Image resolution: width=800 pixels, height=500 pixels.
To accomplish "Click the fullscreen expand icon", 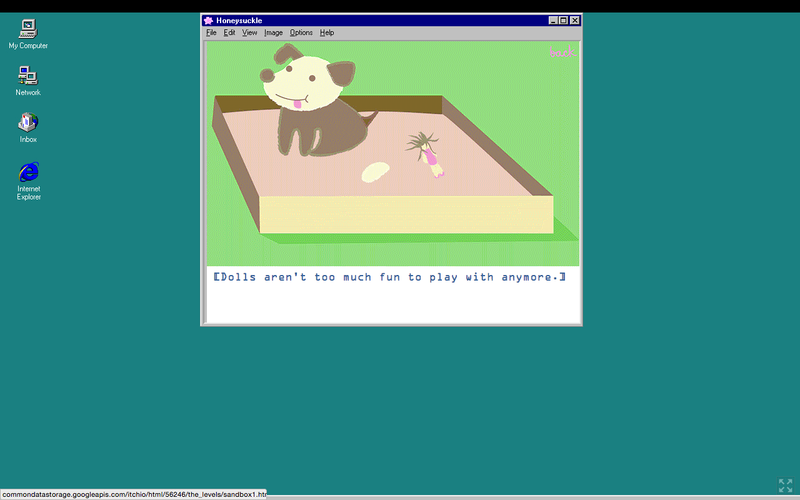I will click(785, 485).
